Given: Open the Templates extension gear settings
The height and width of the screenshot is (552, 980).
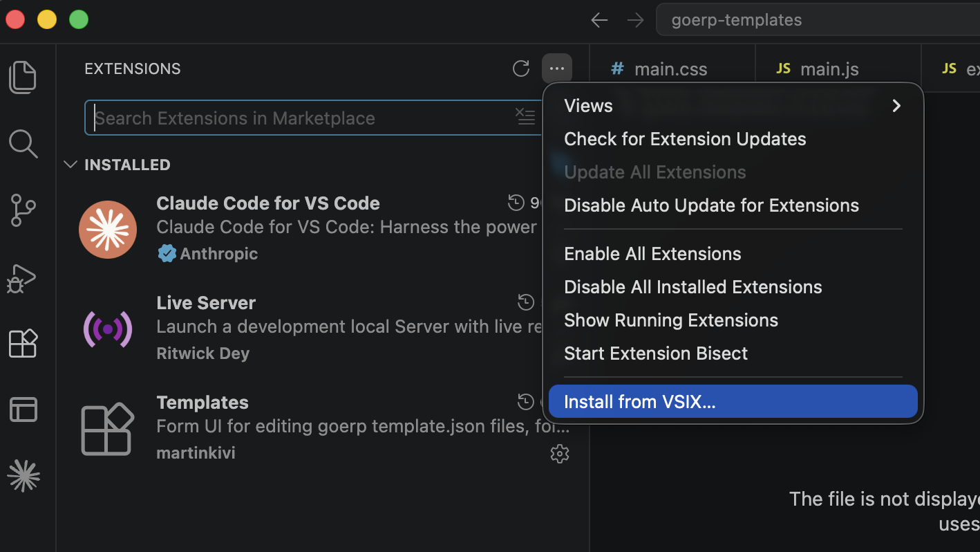Looking at the screenshot, I should point(559,454).
